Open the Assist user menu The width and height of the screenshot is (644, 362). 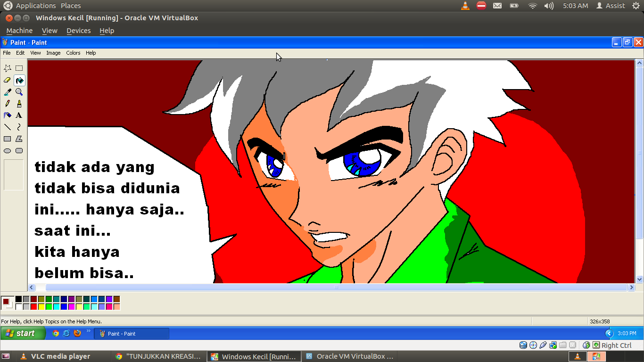point(611,6)
